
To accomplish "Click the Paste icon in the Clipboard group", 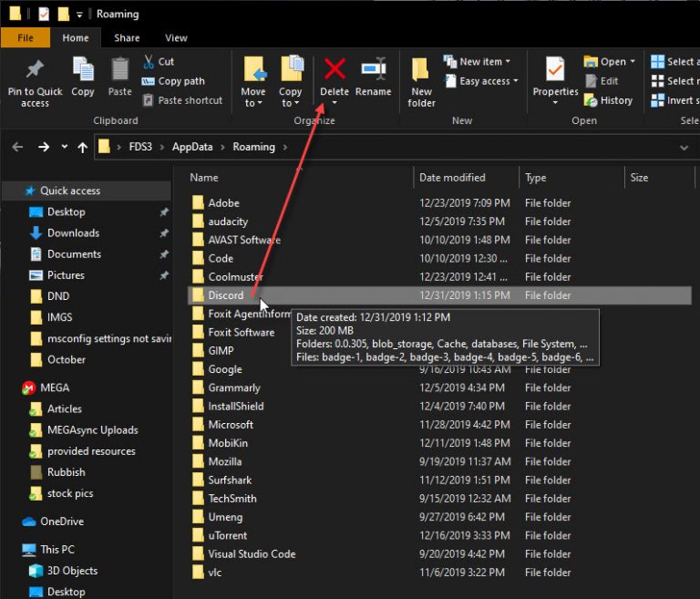I will point(119,70).
